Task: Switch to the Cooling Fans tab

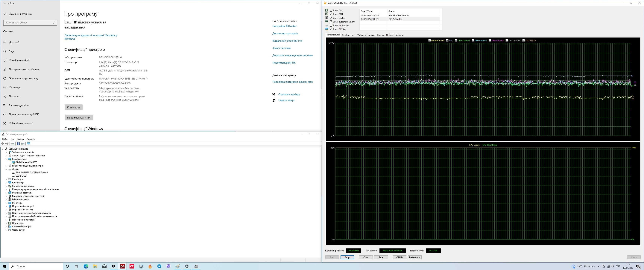Action: tap(349, 35)
